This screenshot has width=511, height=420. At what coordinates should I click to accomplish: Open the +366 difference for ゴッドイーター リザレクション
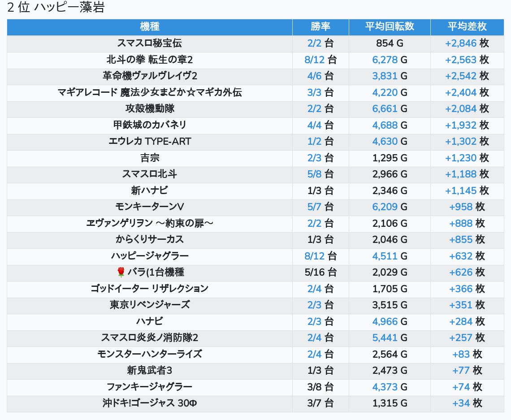point(461,289)
